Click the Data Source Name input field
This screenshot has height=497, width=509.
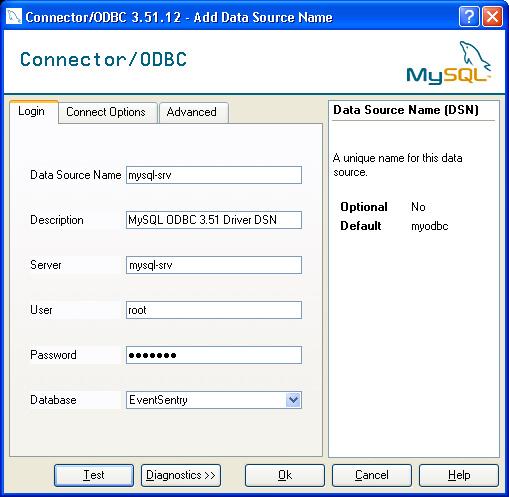pyautogui.click(x=214, y=175)
